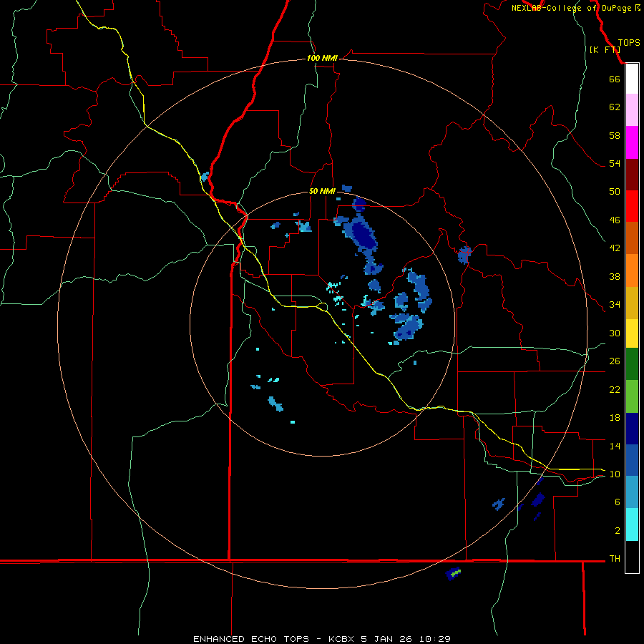Click the 66 legend value
This screenshot has width=644, height=644.
pos(615,79)
